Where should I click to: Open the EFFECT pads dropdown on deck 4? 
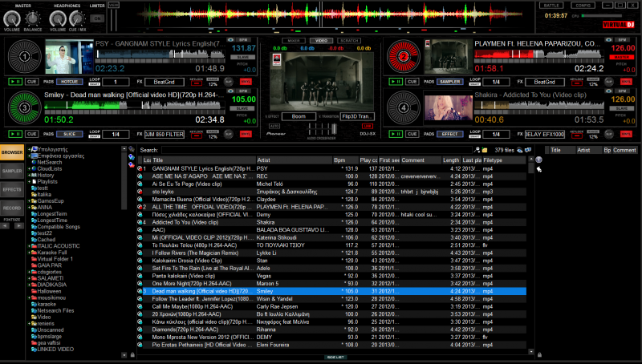[x=450, y=134]
